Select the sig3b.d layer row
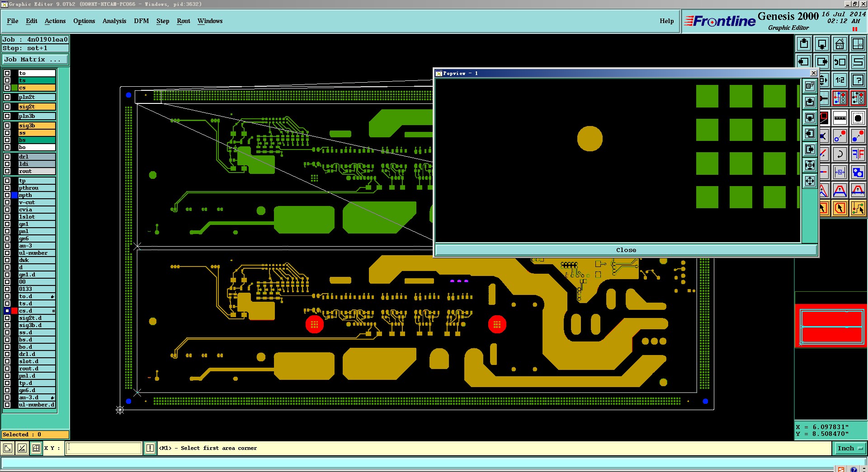Image resolution: width=868 pixels, height=472 pixels. point(37,325)
